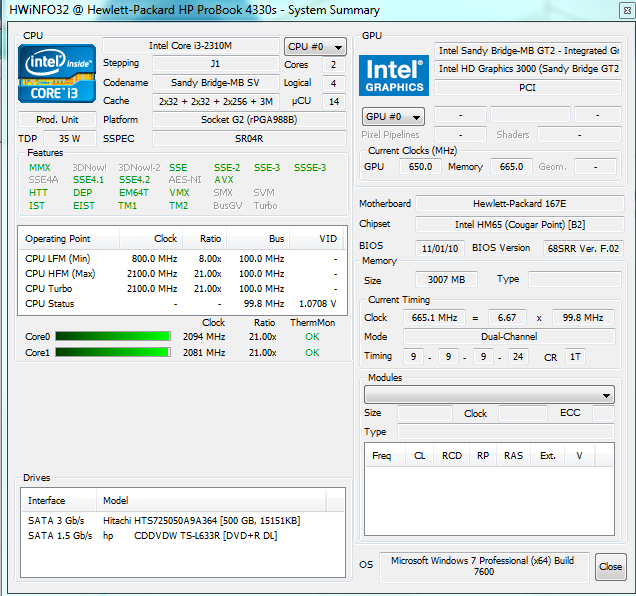Viewport: 636px width, 596px height.
Task: Click the SSE4.2 feature label
Action: (134, 180)
